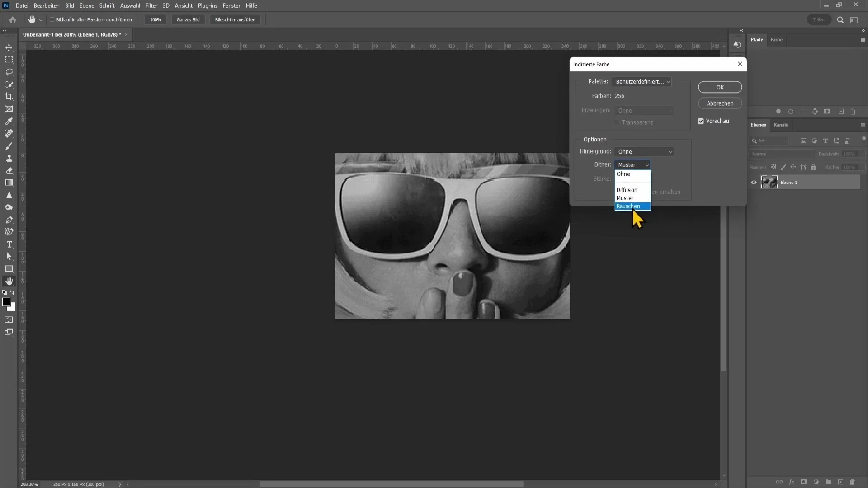The height and width of the screenshot is (488, 868).
Task: Select the Eraser tool
Action: point(9,170)
